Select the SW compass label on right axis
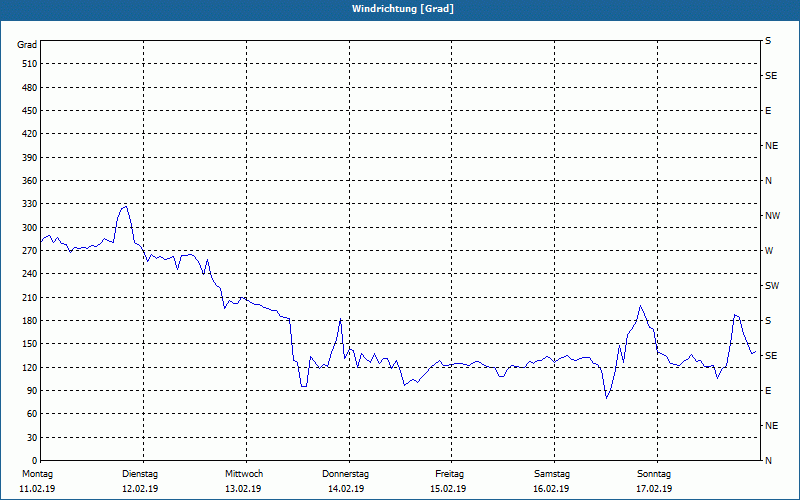 click(771, 286)
